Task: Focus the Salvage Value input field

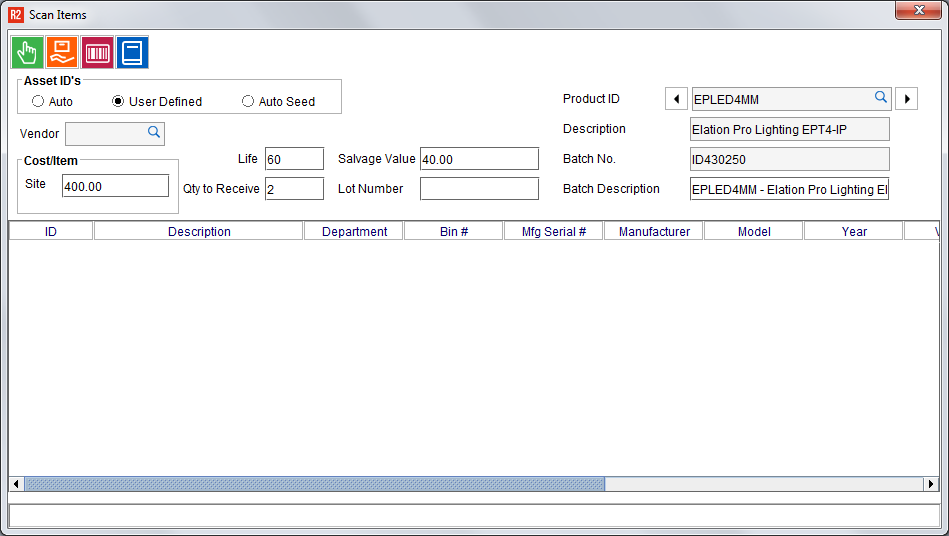Action: coord(479,159)
